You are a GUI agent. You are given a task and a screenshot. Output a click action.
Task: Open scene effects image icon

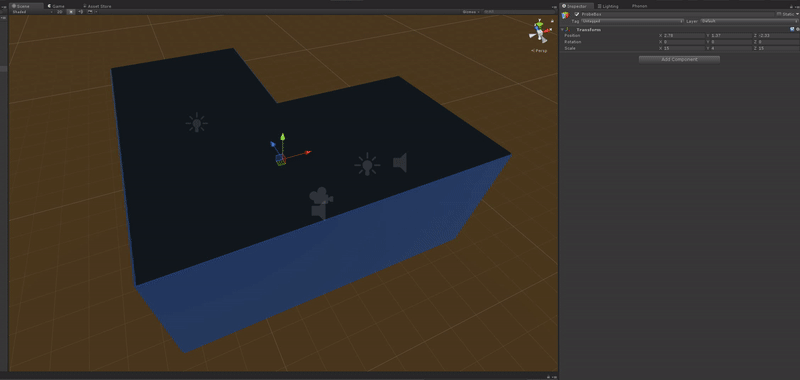90,12
